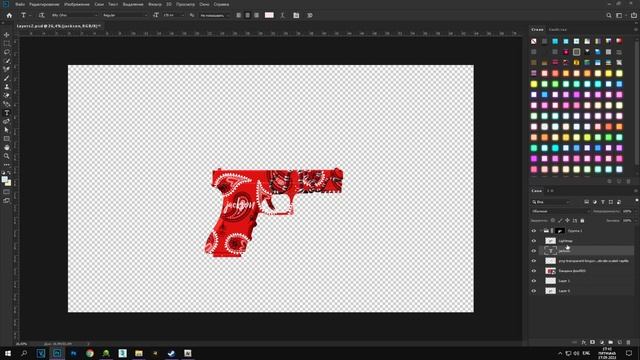Open the Фильтр menu

[155, 4]
